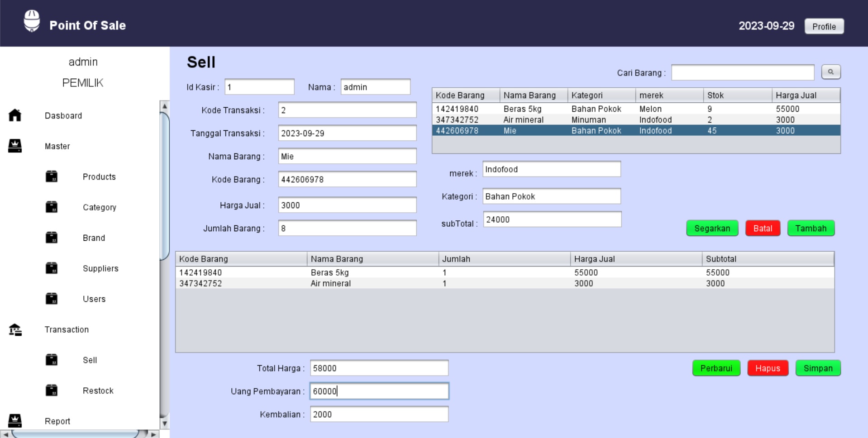
Task: Click the box icon next to Category
Action: coord(52,207)
